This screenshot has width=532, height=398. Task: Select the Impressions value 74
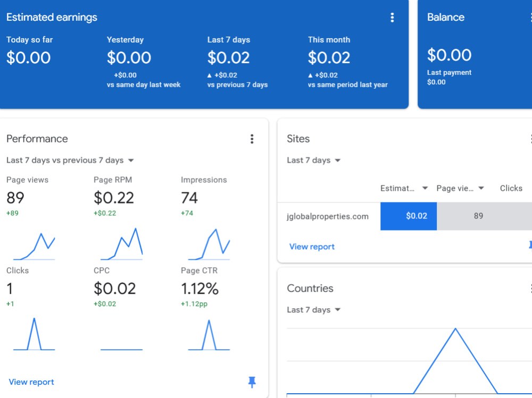[189, 198]
